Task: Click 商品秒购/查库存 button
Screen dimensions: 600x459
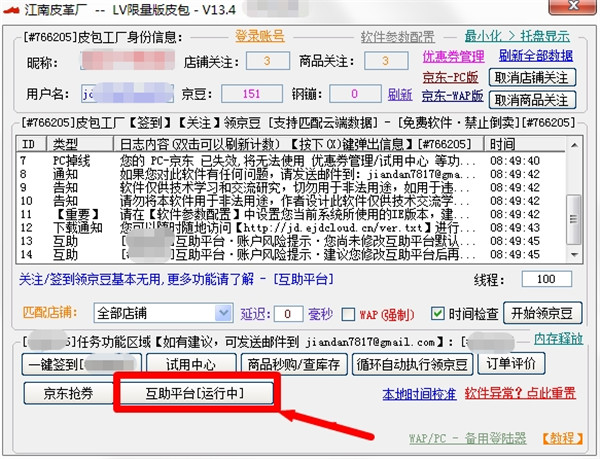Action: [x=294, y=365]
